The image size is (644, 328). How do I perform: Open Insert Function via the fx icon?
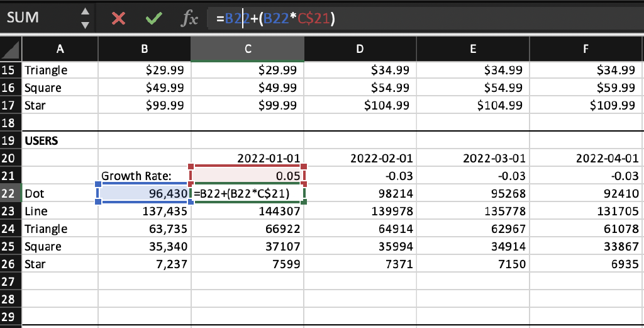(188, 19)
